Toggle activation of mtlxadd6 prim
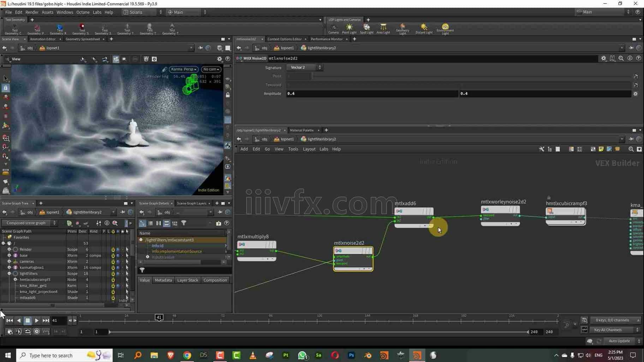644x362 pixels. click(113, 298)
